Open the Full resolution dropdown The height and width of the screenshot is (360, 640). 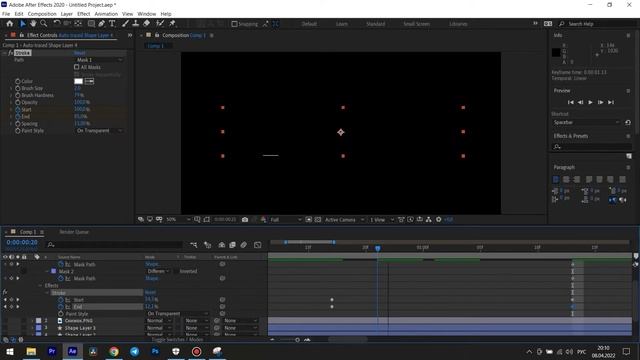click(286, 220)
